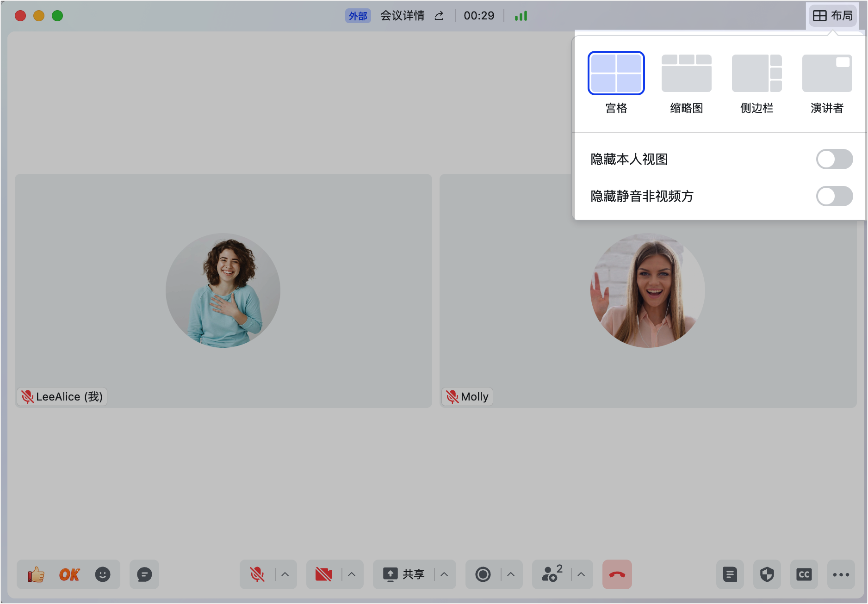The image size is (868, 604).
Task: Open the meeting security settings shield
Action: pyautogui.click(x=767, y=574)
